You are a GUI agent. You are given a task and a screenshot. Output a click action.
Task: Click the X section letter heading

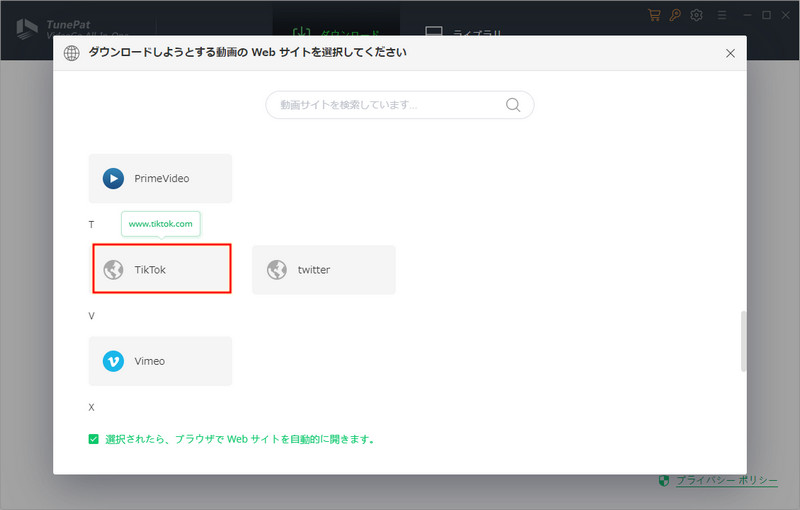coord(91,407)
